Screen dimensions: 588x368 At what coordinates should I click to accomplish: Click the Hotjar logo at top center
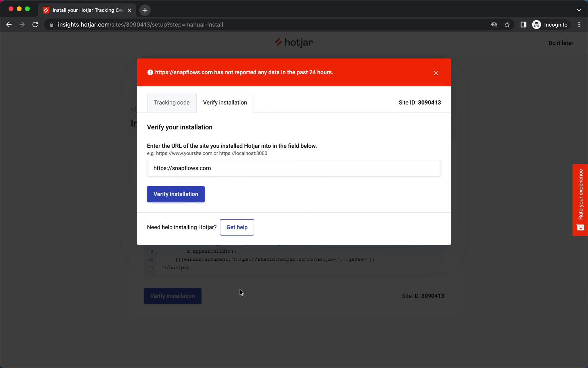(x=294, y=42)
